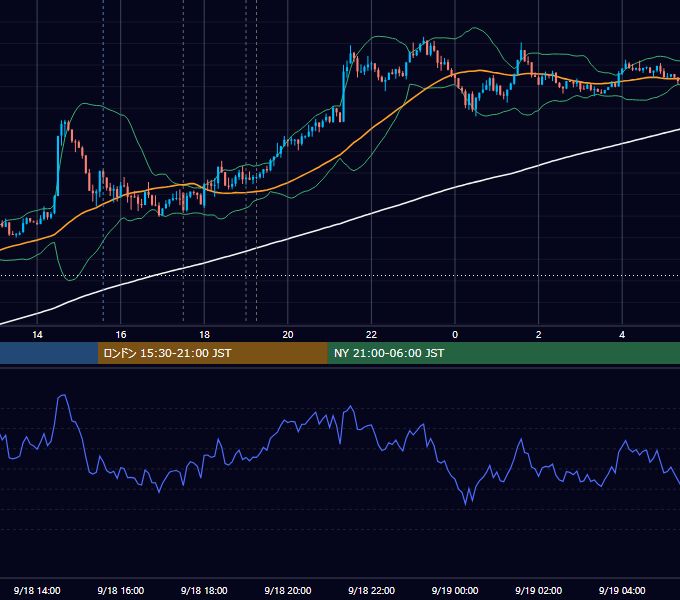Click the 9/19 04:00 date label
This screenshot has height=600, width=680.
tap(622, 590)
